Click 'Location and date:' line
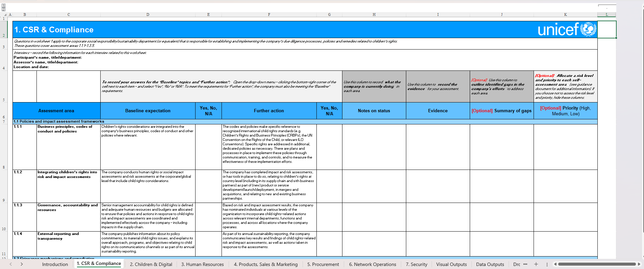 pos(31,67)
